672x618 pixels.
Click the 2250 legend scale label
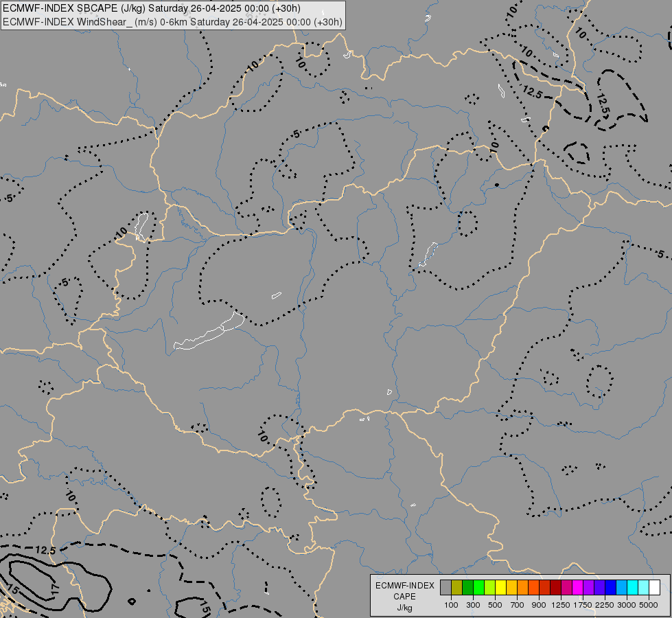point(605,605)
